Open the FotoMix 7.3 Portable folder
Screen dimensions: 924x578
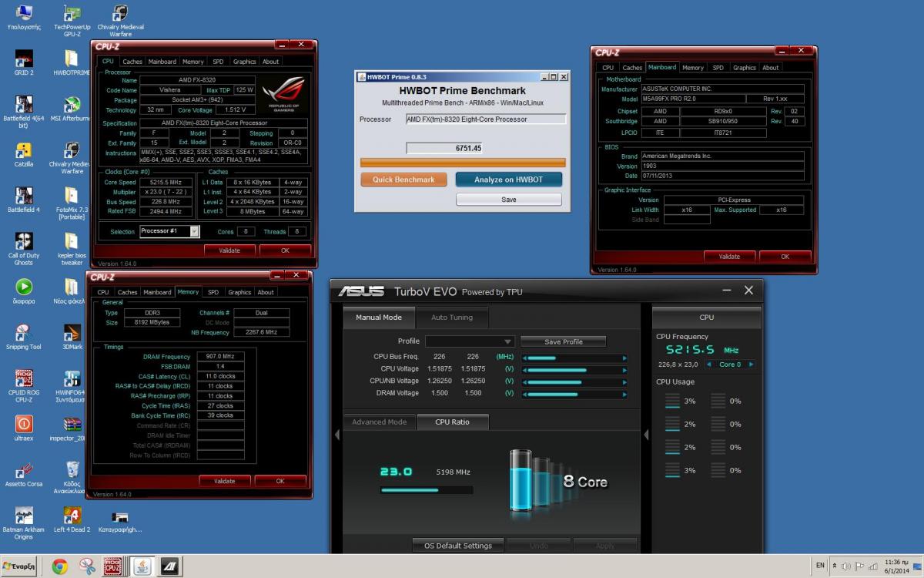(x=71, y=203)
